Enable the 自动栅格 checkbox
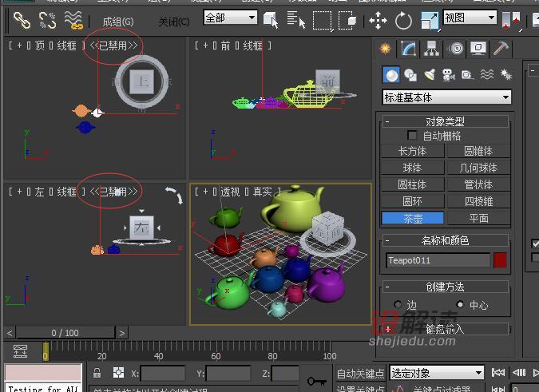Image resolution: width=539 pixels, height=392 pixels. point(412,136)
